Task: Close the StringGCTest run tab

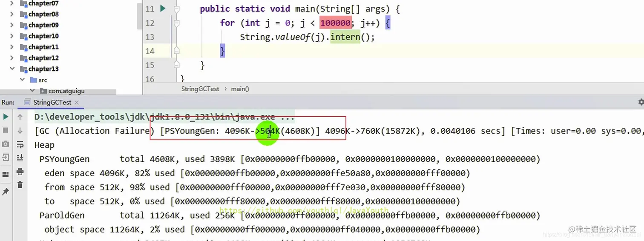Action: (77, 103)
